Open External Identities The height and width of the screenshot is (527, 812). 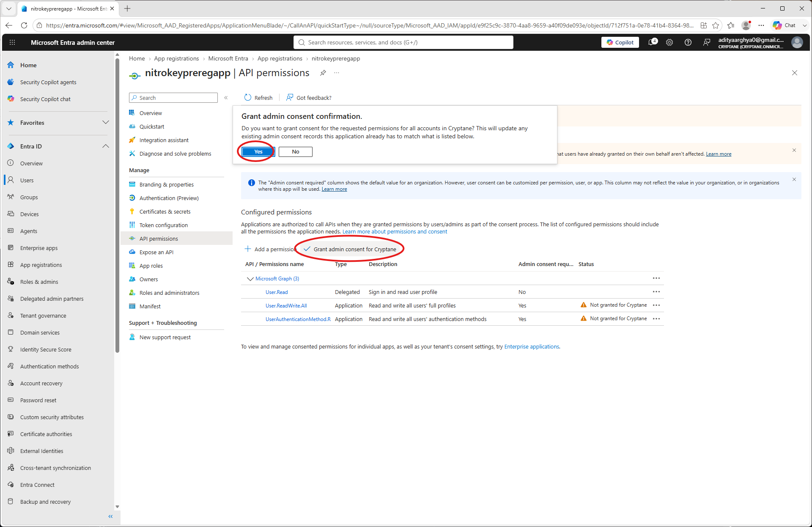[41, 451]
